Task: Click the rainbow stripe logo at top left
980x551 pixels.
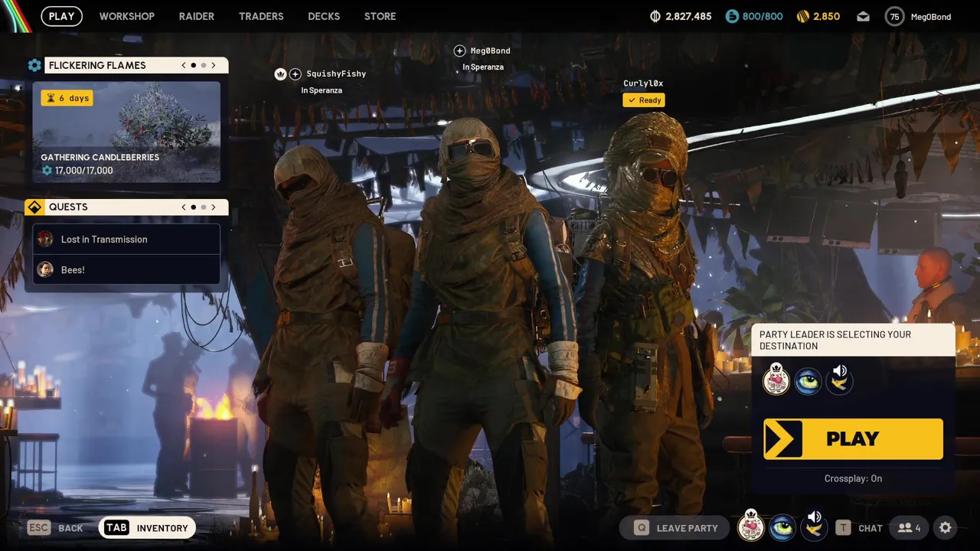Action: tap(15, 16)
